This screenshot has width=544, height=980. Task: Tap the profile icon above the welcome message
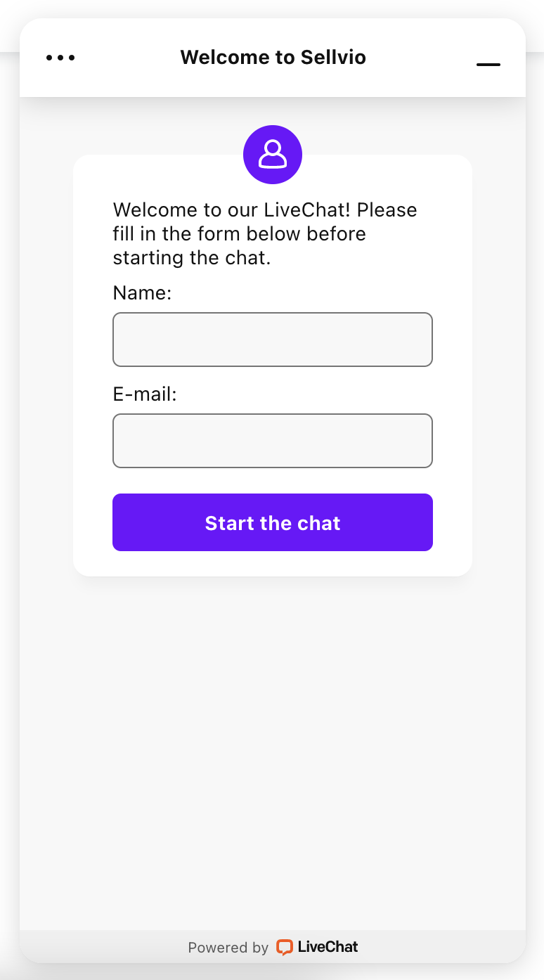(x=273, y=155)
